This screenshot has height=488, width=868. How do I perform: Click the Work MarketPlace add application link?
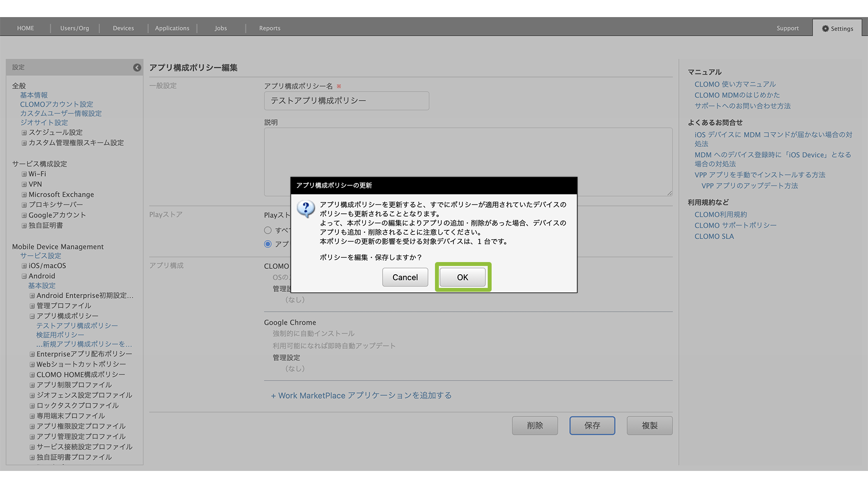(361, 395)
